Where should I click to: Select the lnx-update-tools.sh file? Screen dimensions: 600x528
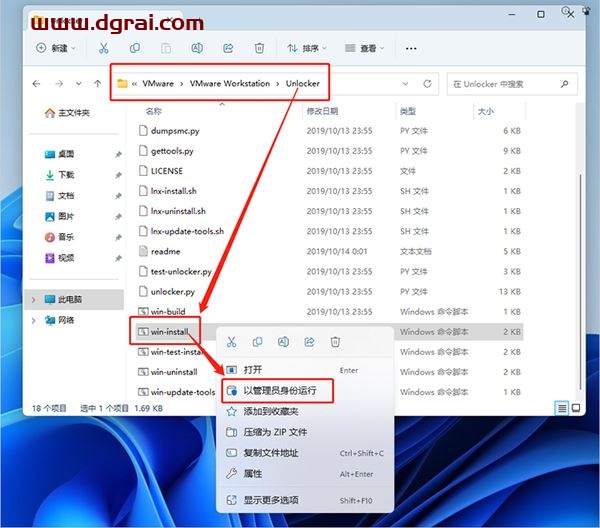(x=181, y=231)
